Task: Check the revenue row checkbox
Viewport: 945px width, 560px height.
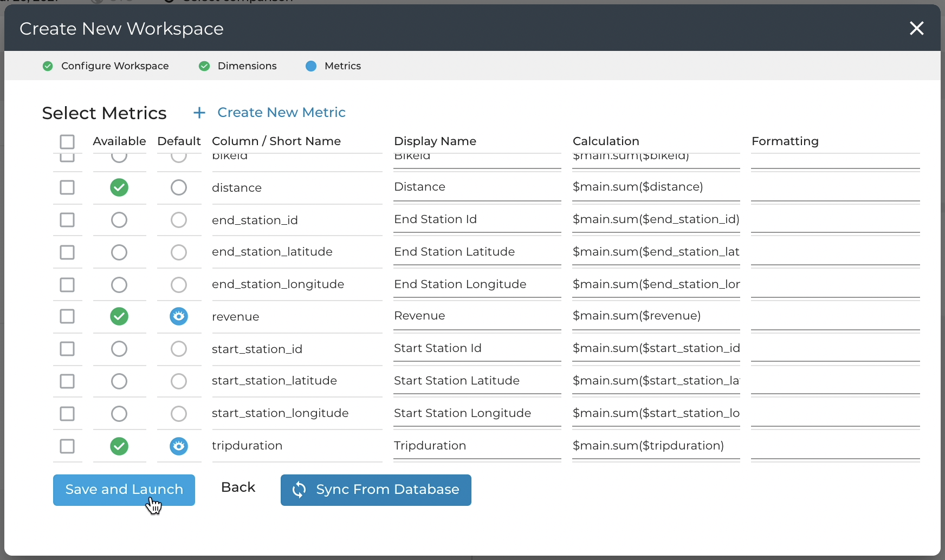Action: tap(67, 316)
